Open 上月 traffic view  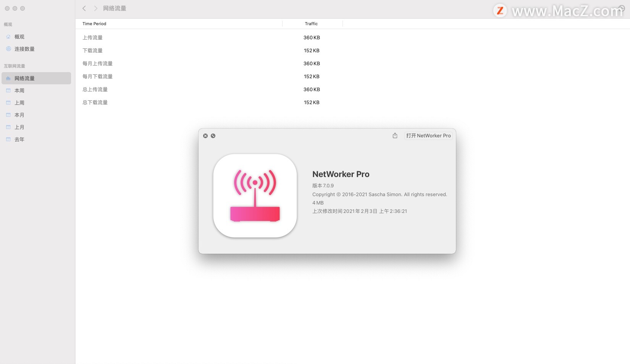tap(36, 127)
